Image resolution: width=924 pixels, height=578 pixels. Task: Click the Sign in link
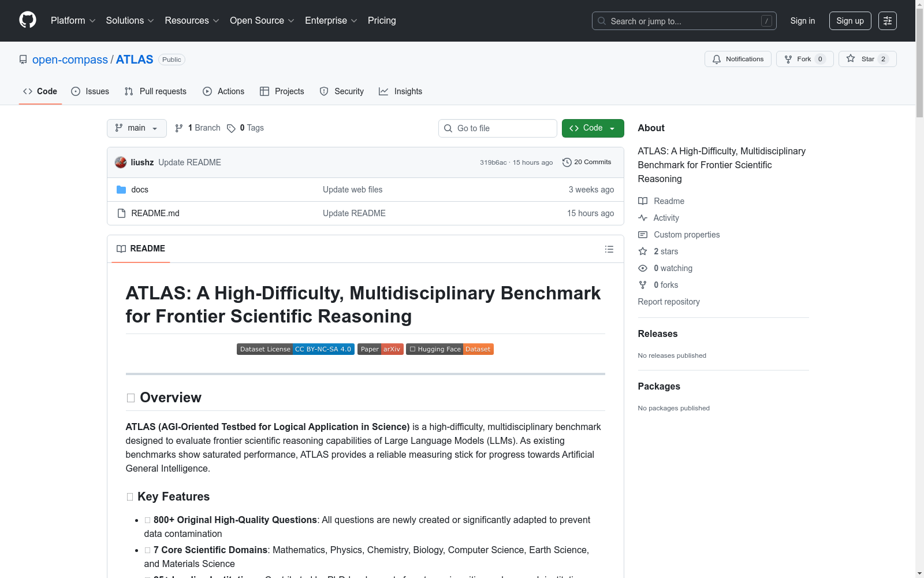tap(803, 21)
